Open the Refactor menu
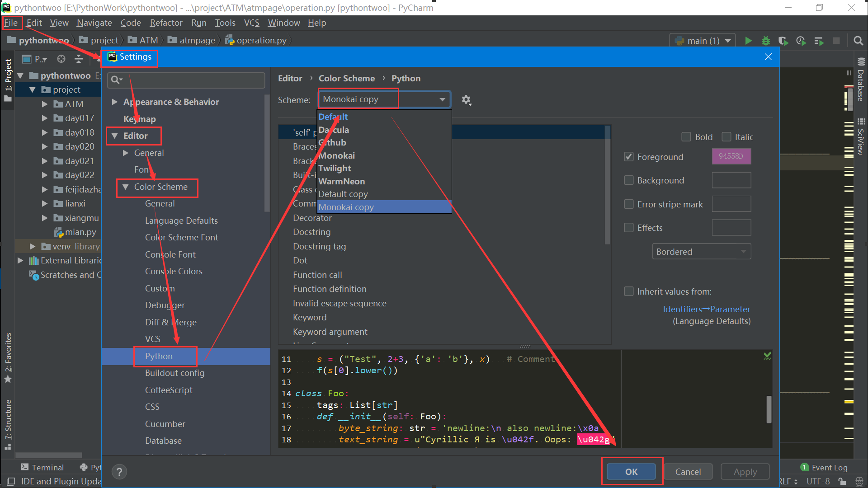Screen dimensions: 868x488 pos(166,23)
